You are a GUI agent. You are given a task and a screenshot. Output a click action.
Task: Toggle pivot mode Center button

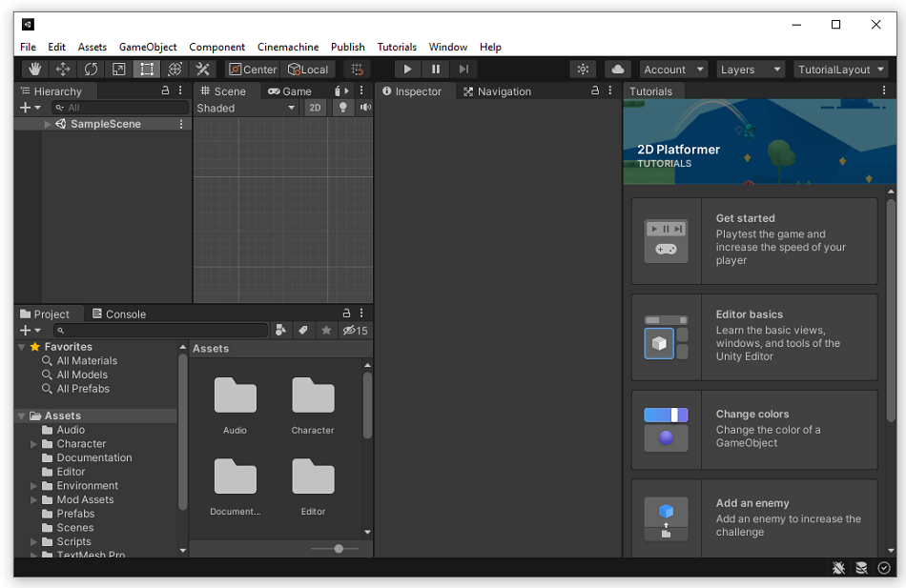pos(253,70)
